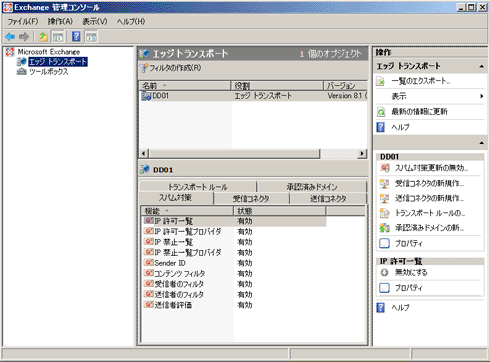Click the horizontal scrollbar thumb

coord(234,154)
